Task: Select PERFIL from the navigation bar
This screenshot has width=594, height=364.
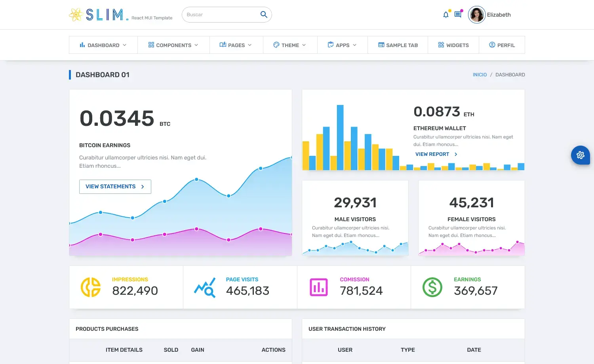Action: [x=502, y=45]
